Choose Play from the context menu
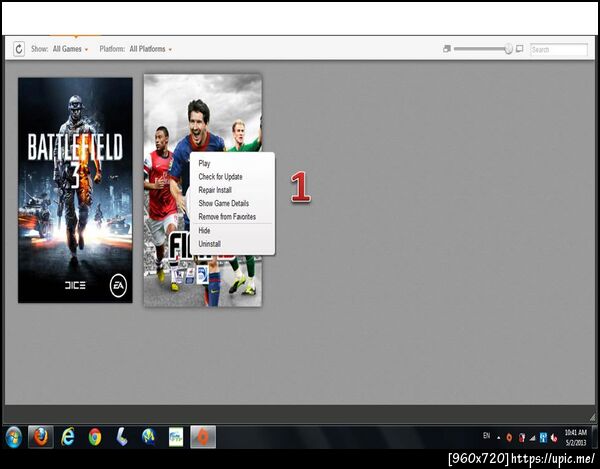Viewport: 600px width, 469px height. pyautogui.click(x=204, y=163)
